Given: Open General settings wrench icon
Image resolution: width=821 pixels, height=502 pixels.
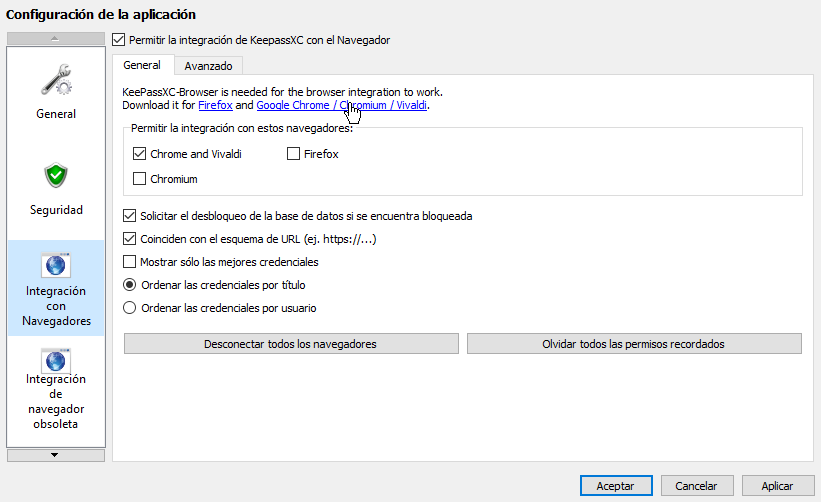Looking at the screenshot, I should click(x=56, y=80).
